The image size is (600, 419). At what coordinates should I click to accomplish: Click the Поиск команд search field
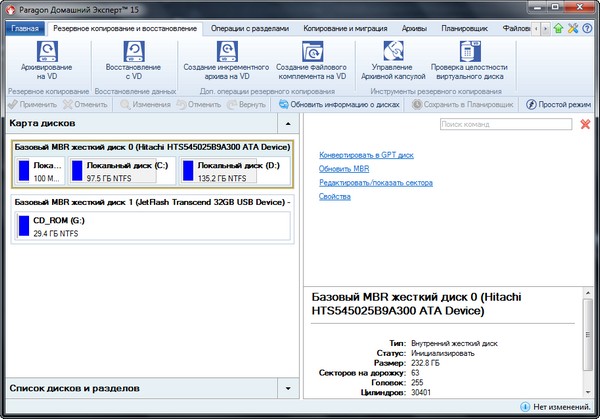[506, 124]
